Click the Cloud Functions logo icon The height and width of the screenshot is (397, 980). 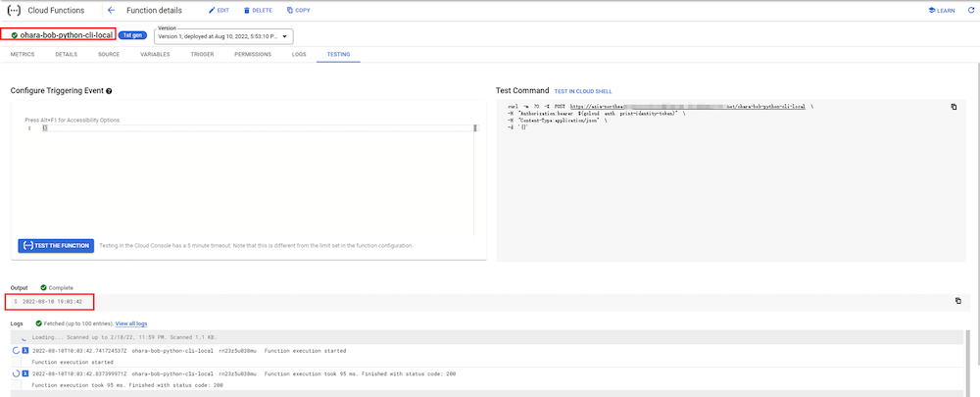point(14,10)
